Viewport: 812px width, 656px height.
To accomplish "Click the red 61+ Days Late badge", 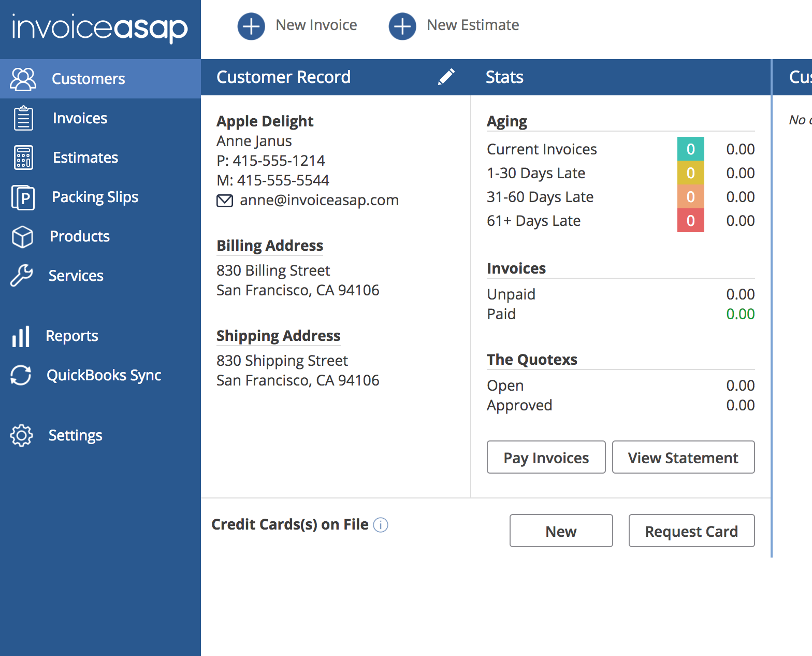I will tap(690, 221).
